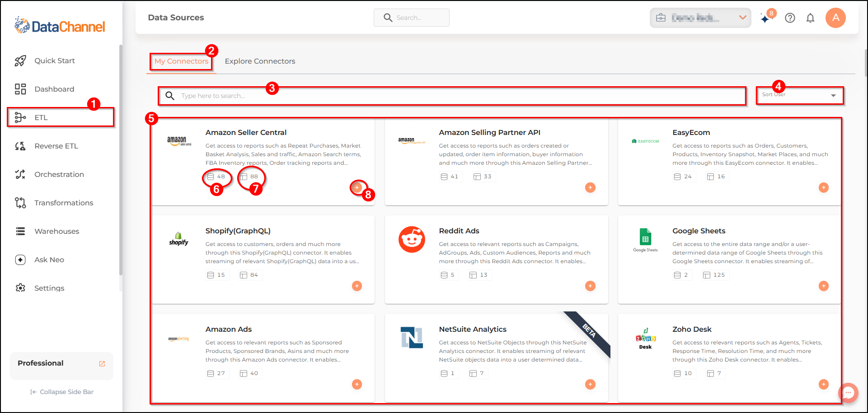Screen dimensions: 868x413
Task: Open the notification bell
Action: pos(811,18)
